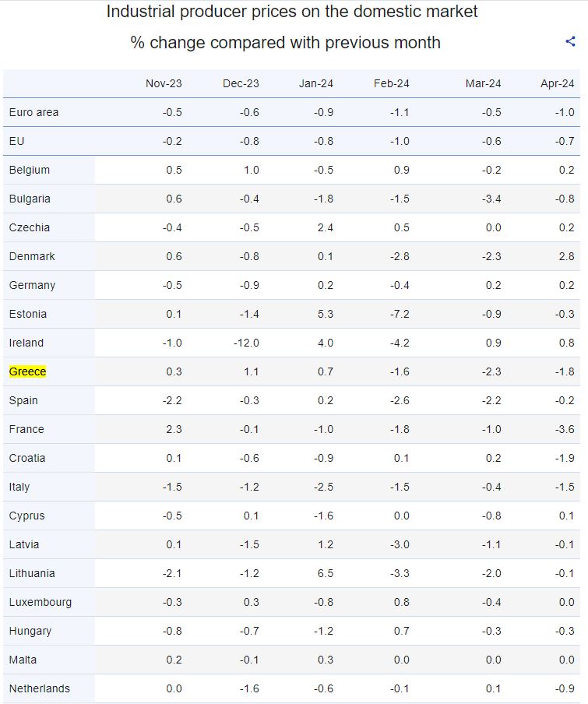Image resolution: width=588 pixels, height=704 pixels.
Task: Select the France Apr-24 value -3.6
Action: pyautogui.click(x=566, y=429)
